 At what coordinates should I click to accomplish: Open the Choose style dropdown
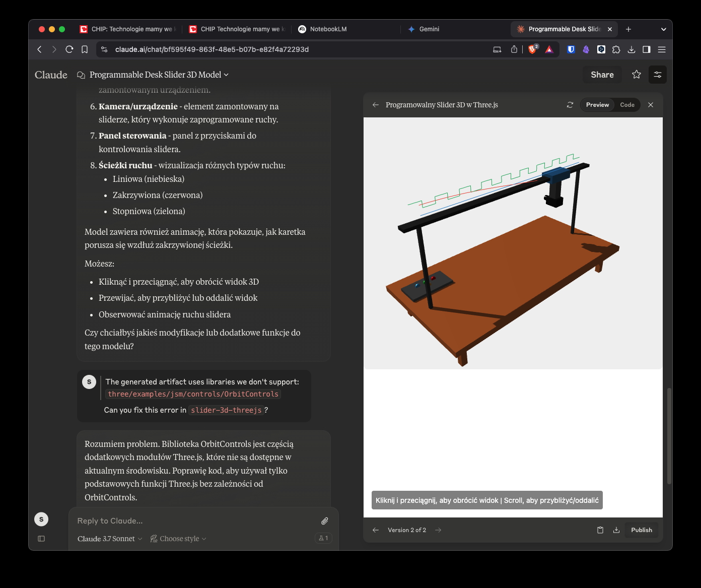[179, 539]
